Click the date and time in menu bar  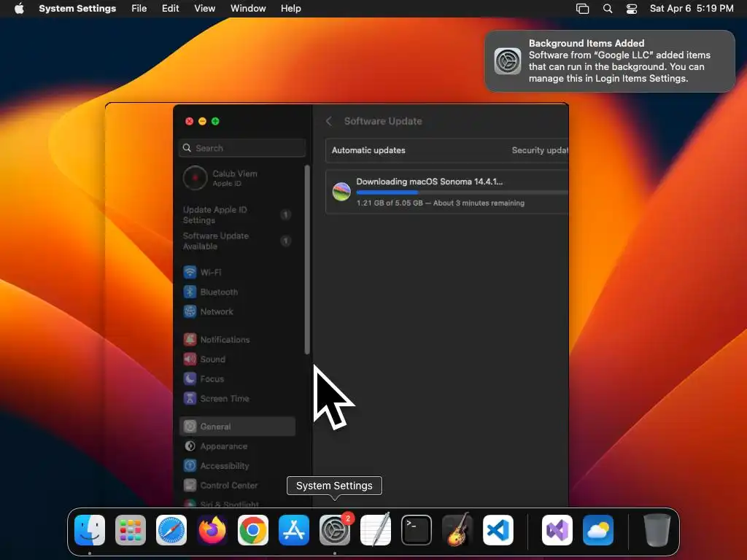coord(692,9)
